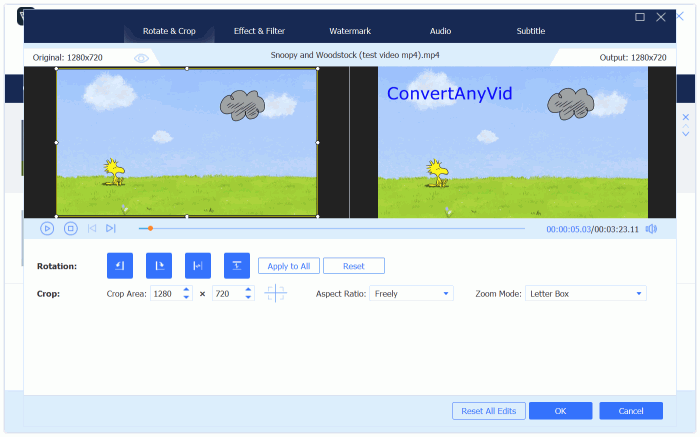Increase crop height value
Viewport: 700px width, 437px height.
click(x=248, y=290)
